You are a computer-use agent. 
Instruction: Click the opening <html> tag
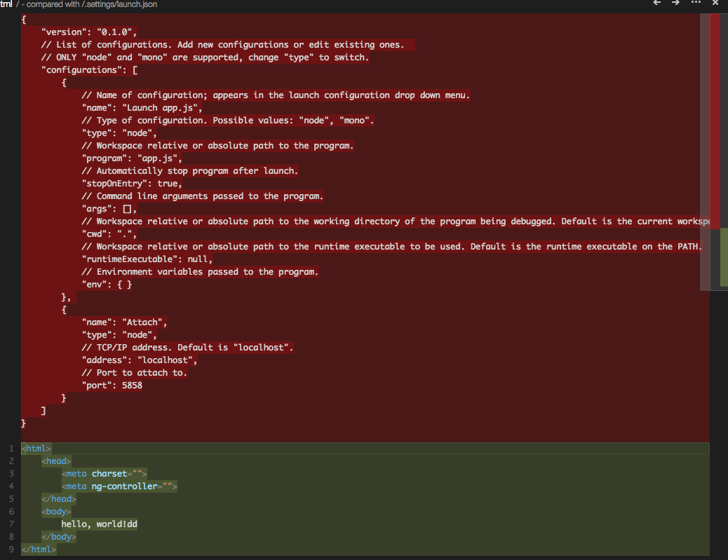tap(36, 449)
